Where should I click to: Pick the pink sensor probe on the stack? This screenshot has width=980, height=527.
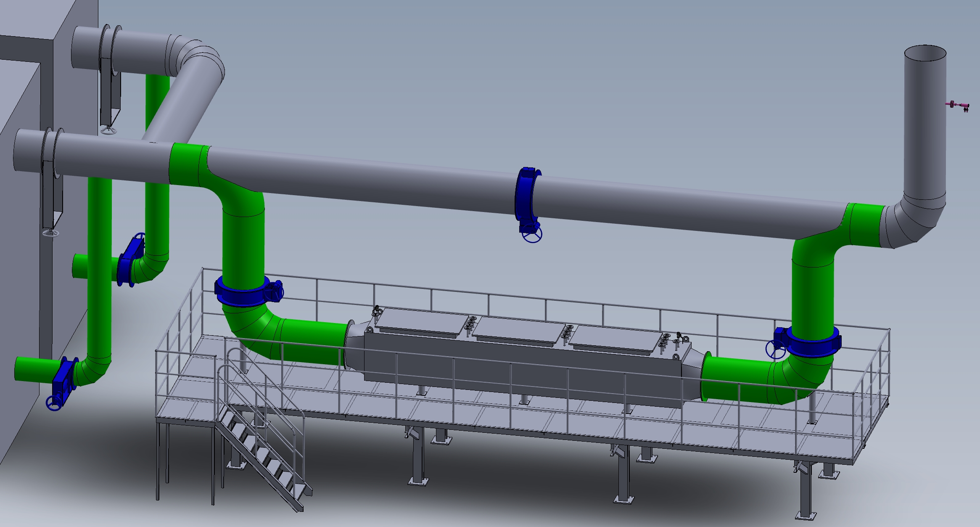coord(958,106)
